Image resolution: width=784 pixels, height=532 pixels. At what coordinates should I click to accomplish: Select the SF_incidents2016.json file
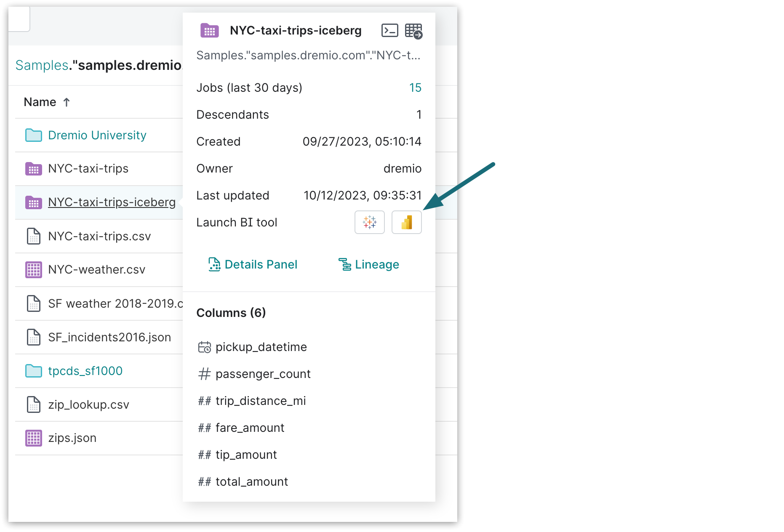pyautogui.click(x=109, y=337)
